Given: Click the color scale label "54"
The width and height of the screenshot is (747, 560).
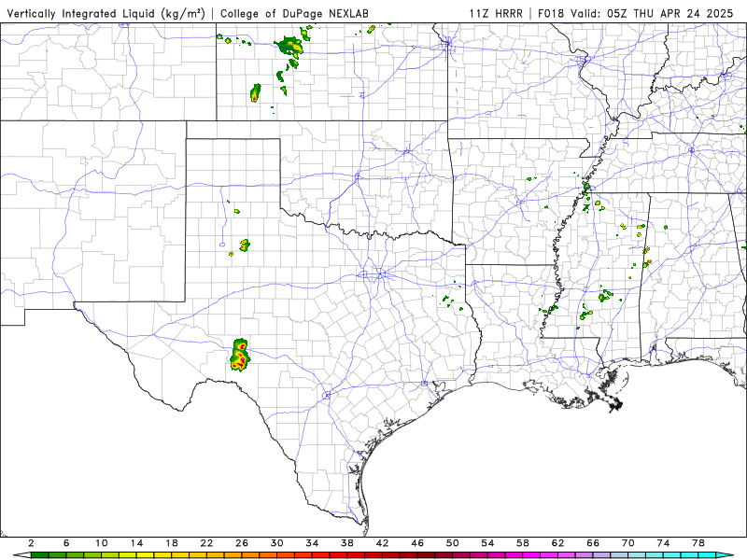Looking at the screenshot, I should pos(487,543).
